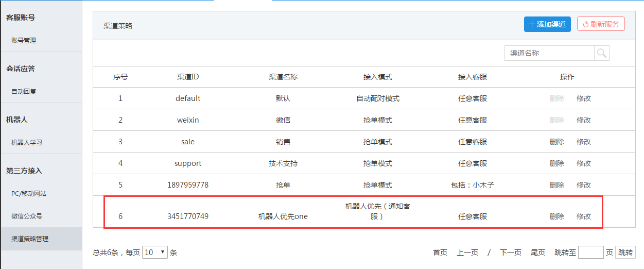Open 账号管理 in the sidebar
This screenshot has height=269, width=644.
(24, 40)
